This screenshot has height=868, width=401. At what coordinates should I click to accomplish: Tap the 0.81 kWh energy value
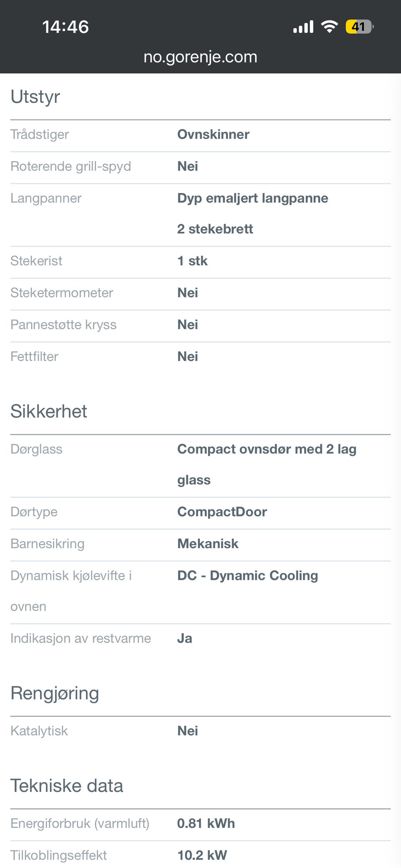(206, 824)
